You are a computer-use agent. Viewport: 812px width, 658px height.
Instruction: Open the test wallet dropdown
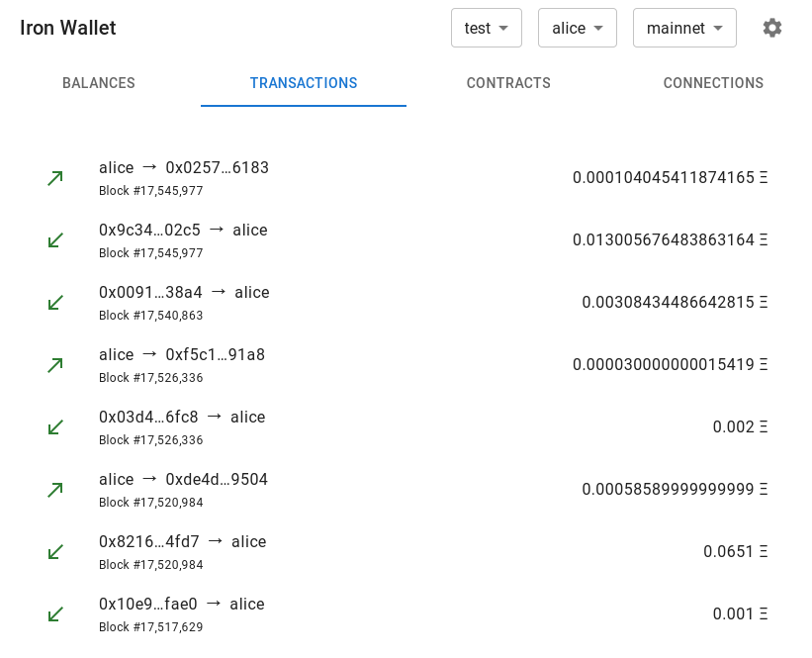(486, 28)
